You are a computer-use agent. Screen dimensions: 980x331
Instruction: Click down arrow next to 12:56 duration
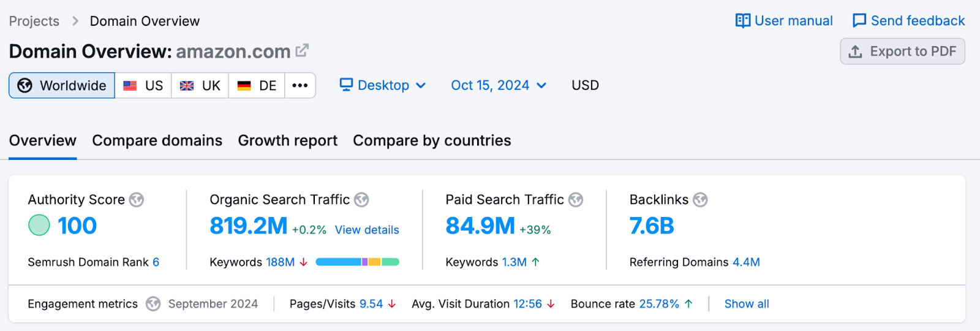coord(551,304)
